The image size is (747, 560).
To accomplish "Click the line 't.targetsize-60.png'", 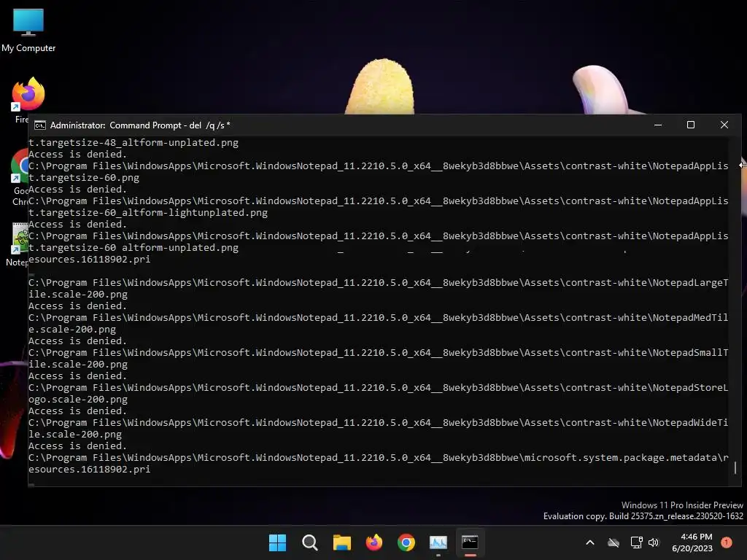I will (84, 178).
